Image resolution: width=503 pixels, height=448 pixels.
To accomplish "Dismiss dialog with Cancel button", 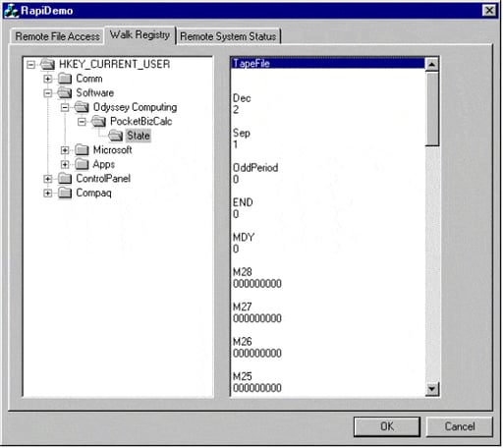I will (x=460, y=426).
